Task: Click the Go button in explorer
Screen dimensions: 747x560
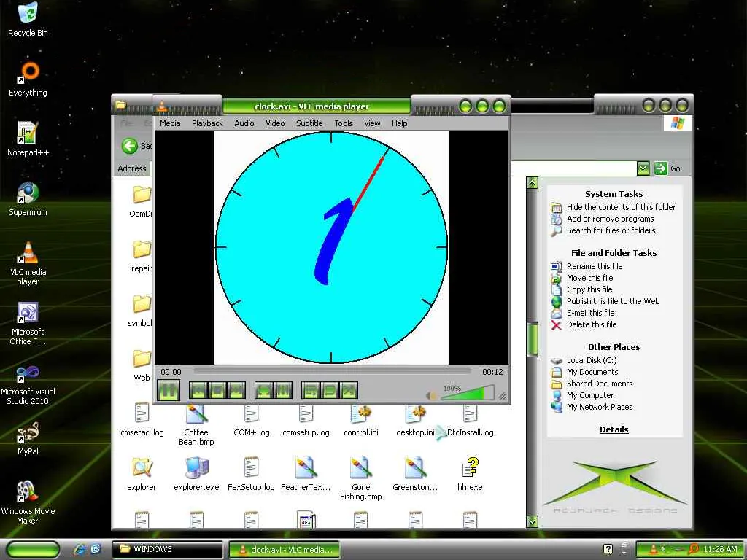Action: (x=667, y=168)
